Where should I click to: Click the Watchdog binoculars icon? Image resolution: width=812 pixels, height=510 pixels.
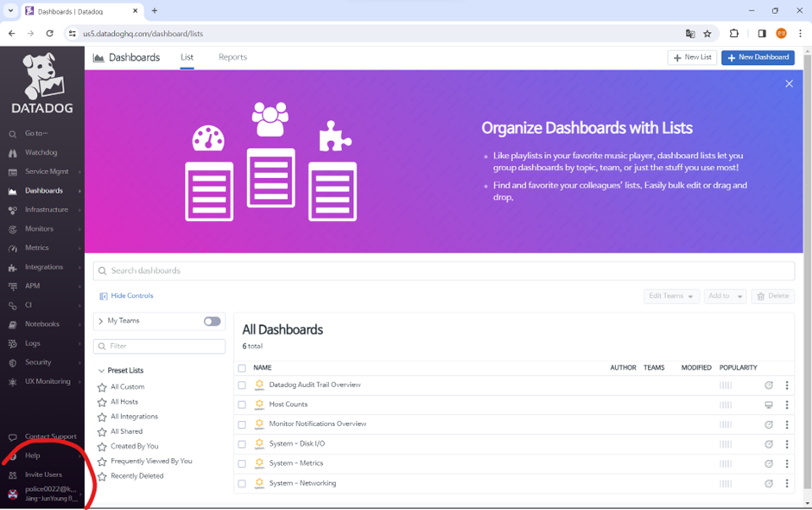(12, 153)
